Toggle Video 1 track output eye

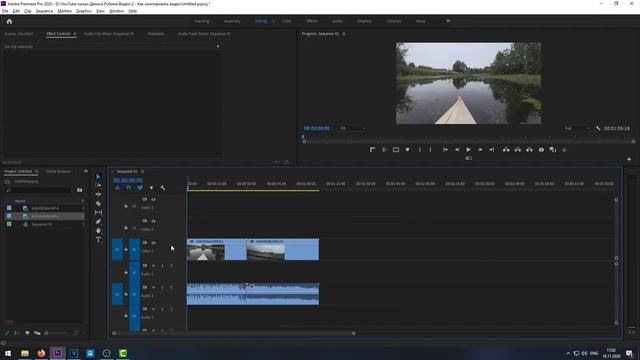153,243
